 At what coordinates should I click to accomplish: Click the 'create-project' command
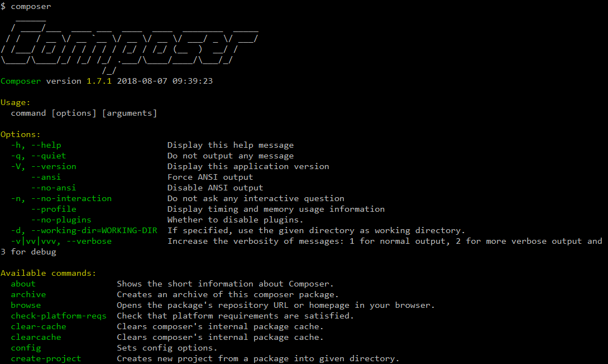[46, 358]
